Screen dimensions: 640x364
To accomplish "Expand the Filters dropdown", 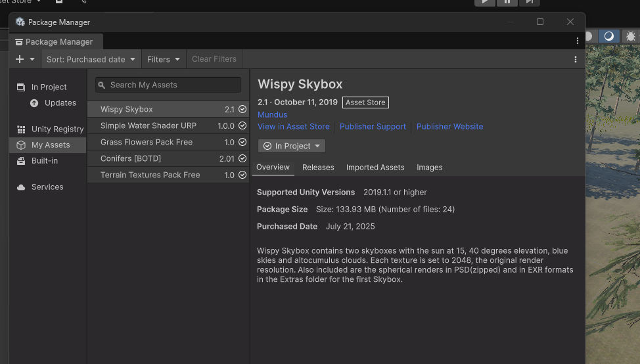I will click(x=164, y=59).
